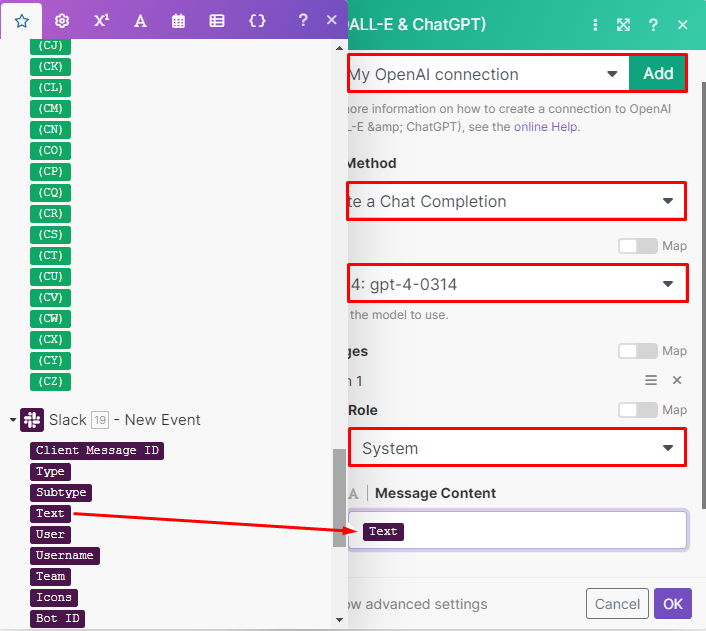Click the scroll up arrow in mapping panel
The height and width of the screenshot is (631, 706).
pos(339,48)
